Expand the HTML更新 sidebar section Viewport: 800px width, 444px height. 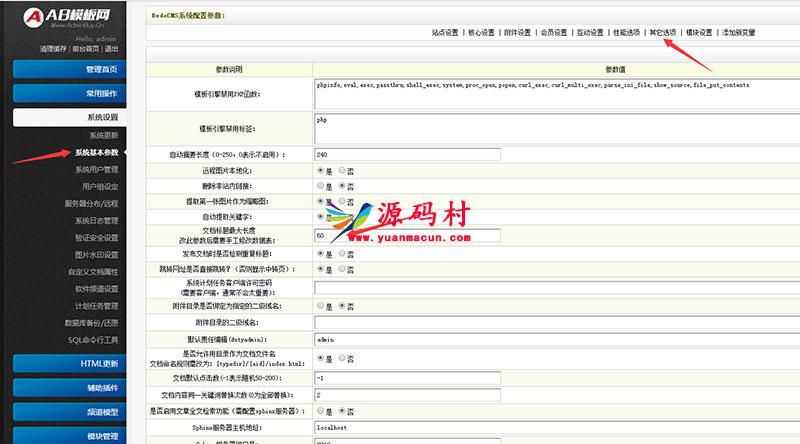pyautogui.click(x=69, y=363)
